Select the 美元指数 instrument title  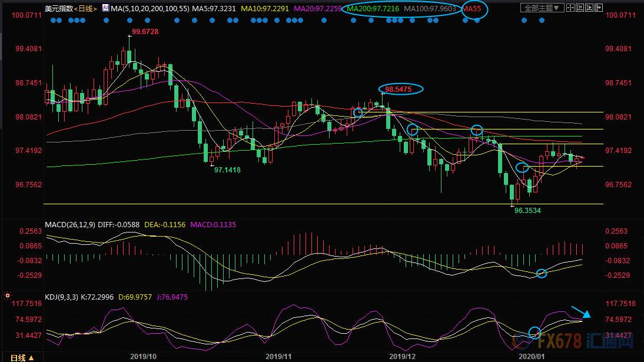pyautogui.click(x=59, y=8)
